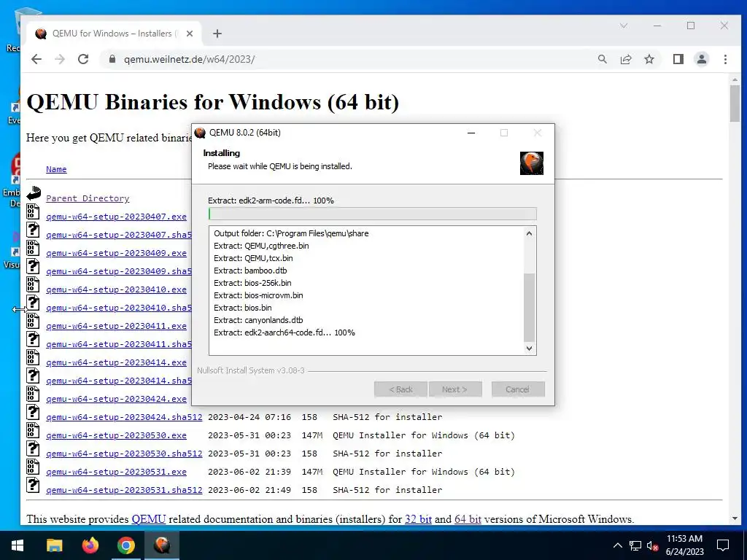Open qemu-w64-setup-20230411.exe link
This screenshot has width=747, height=560.
click(x=116, y=326)
